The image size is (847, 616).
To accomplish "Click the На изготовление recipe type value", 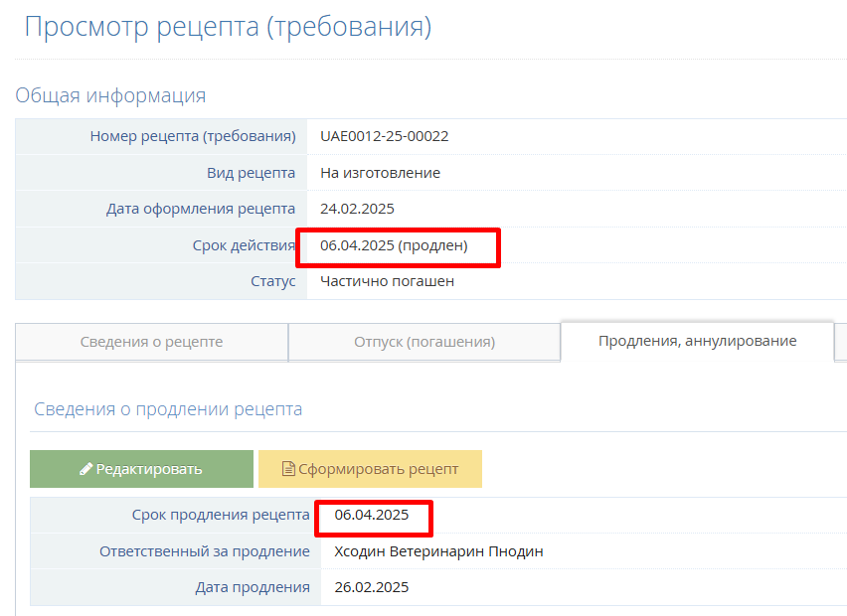I will [380, 173].
